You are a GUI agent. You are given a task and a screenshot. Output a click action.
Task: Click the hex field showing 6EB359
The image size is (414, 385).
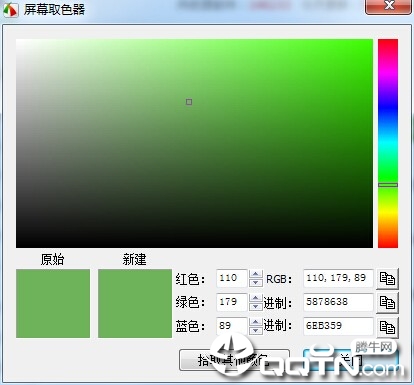tap(338, 326)
